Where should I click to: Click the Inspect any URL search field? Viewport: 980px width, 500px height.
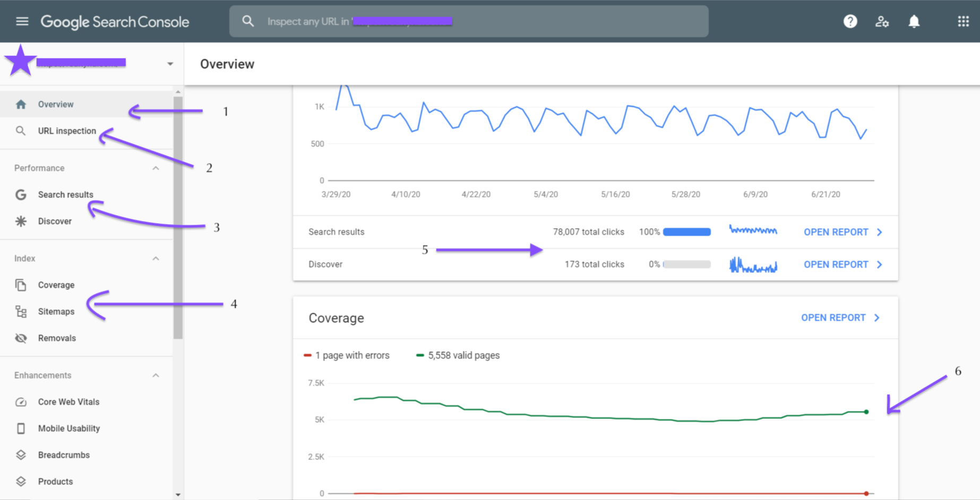click(469, 21)
